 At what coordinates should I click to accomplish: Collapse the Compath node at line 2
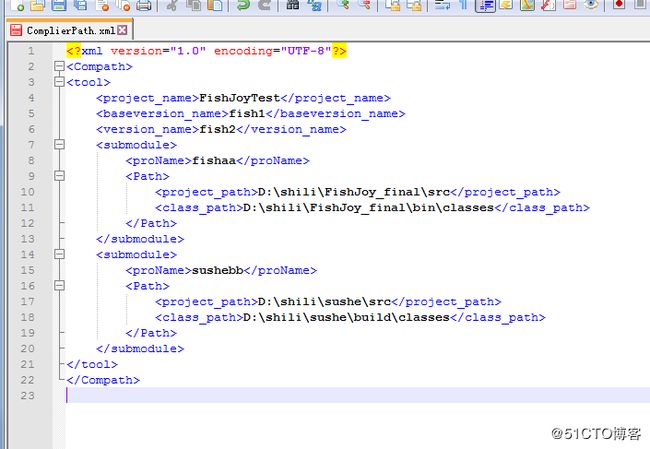click(59, 66)
